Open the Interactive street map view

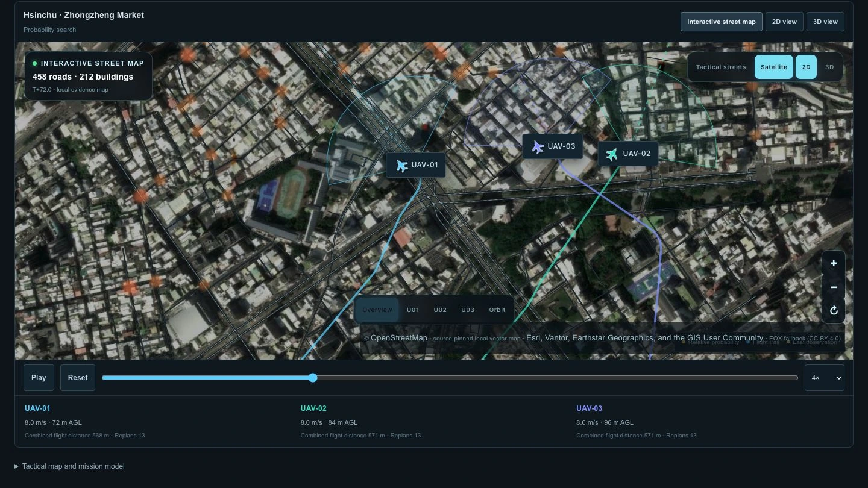[x=722, y=22]
